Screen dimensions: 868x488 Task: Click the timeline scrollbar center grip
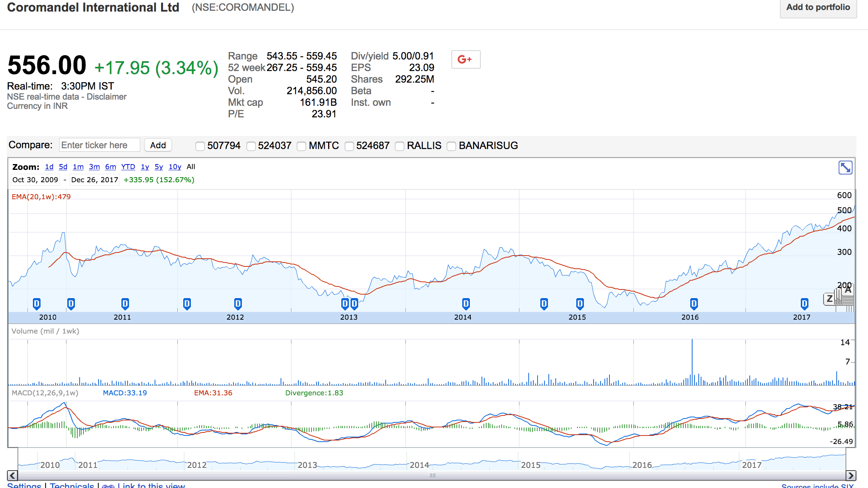point(432,475)
